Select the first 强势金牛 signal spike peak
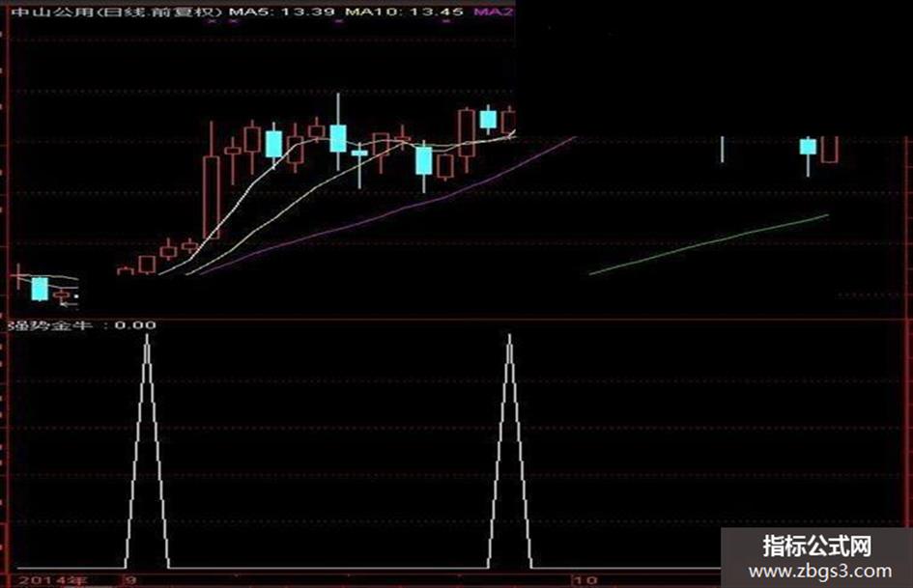The image size is (913, 588). [147, 339]
